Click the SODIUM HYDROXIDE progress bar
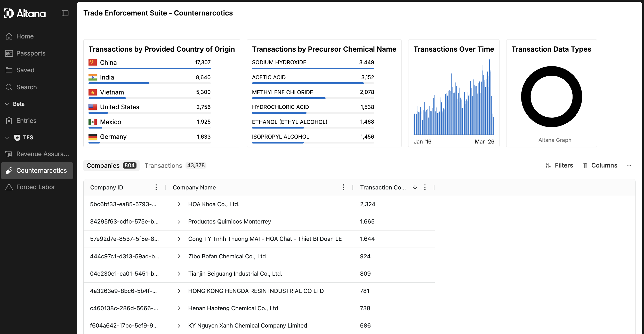 (x=313, y=68)
